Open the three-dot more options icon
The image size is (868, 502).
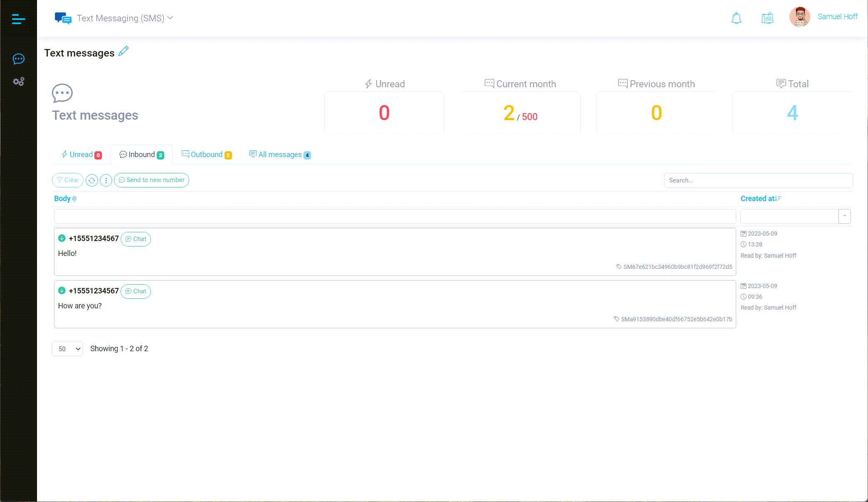point(106,180)
